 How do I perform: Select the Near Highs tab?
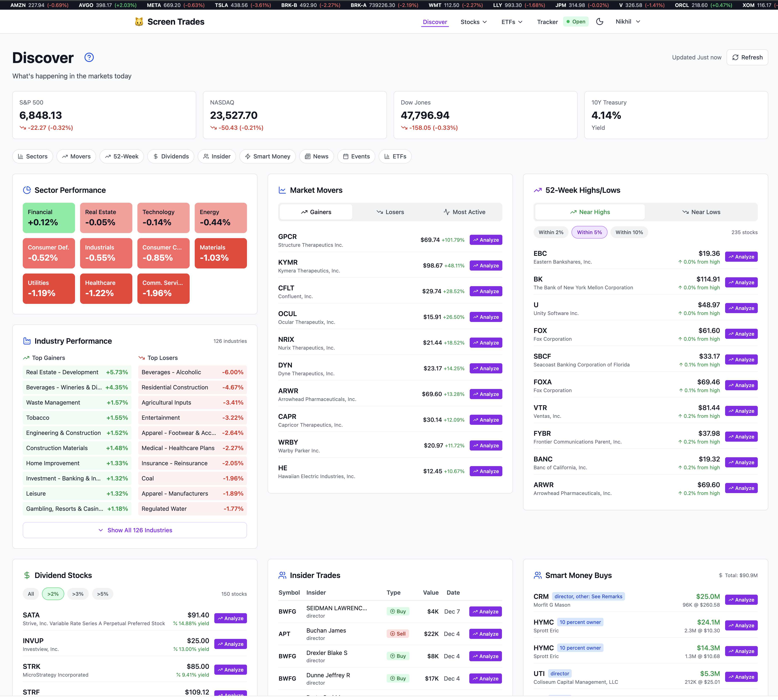coord(590,212)
